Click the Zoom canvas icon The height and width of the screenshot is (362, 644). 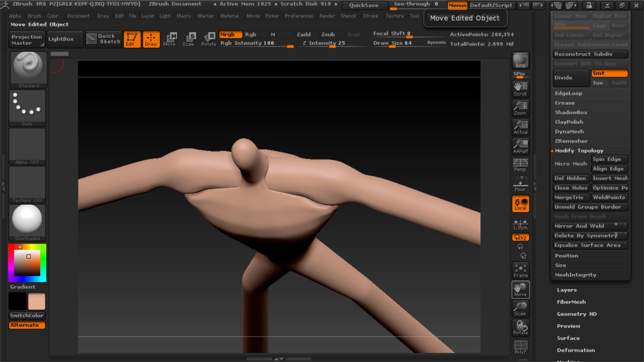(x=520, y=108)
